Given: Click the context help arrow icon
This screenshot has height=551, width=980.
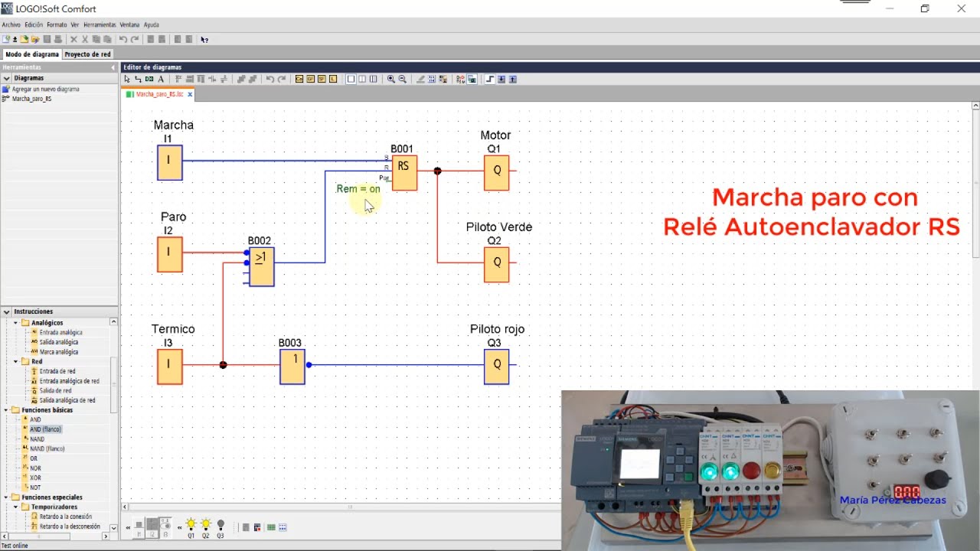Looking at the screenshot, I should tap(204, 39).
